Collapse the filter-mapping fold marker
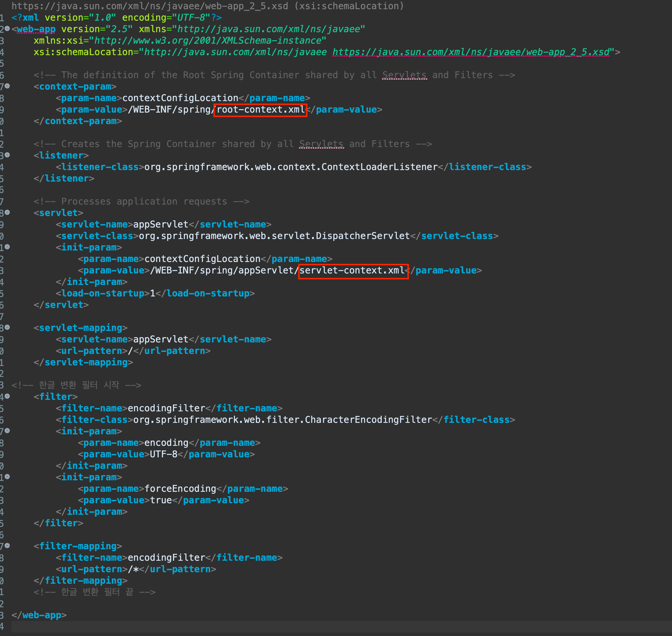 [x=7, y=546]
